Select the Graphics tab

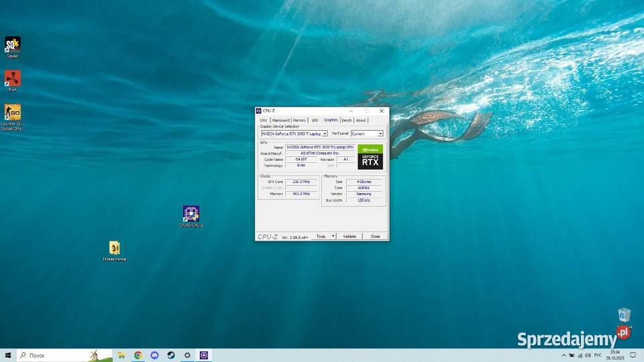331,120
